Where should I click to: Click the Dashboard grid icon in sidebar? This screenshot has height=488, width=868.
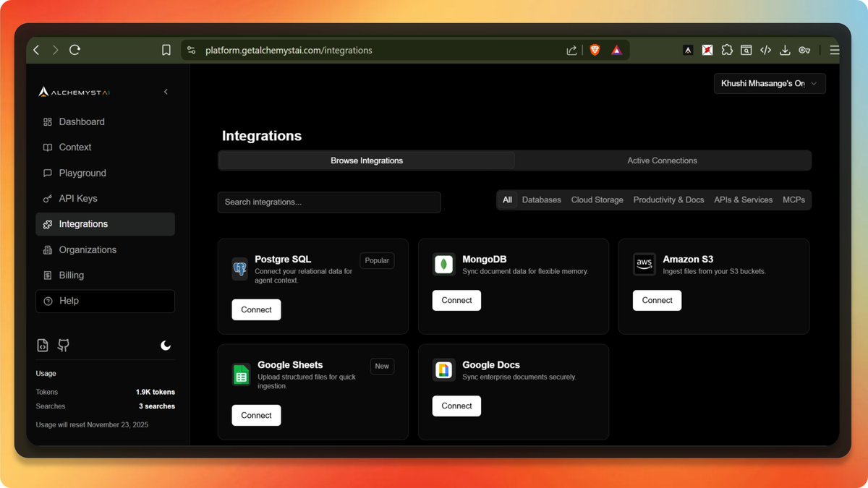48,122
